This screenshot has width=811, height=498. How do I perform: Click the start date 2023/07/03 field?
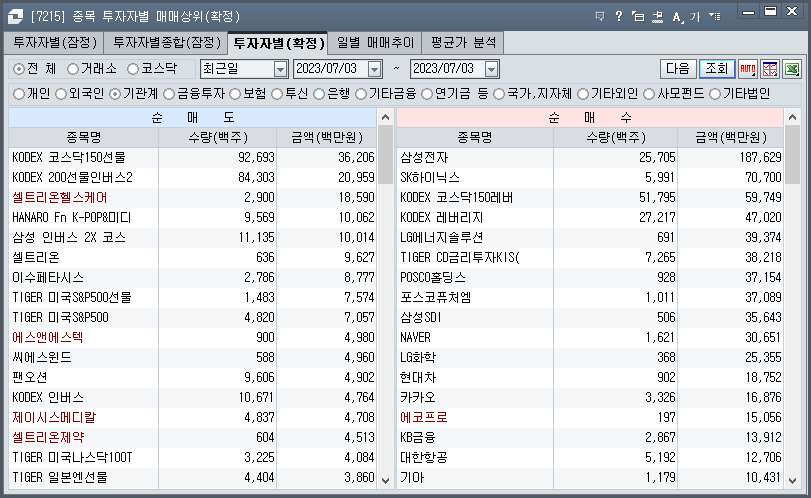click(x=330, y=69)
